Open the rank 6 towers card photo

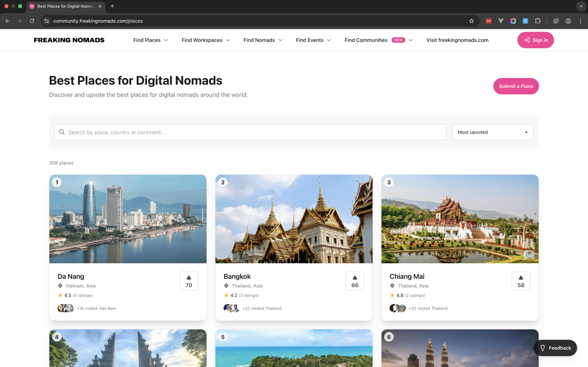coord(460,348)
